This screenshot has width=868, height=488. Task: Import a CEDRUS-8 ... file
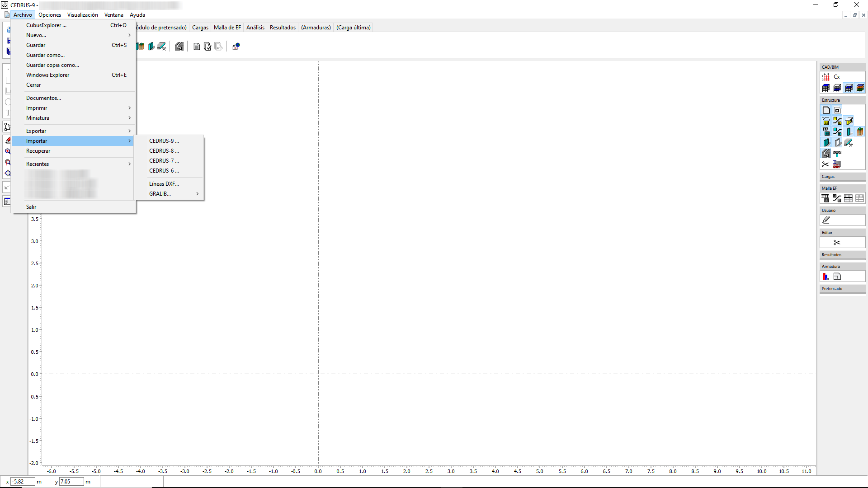169,151
